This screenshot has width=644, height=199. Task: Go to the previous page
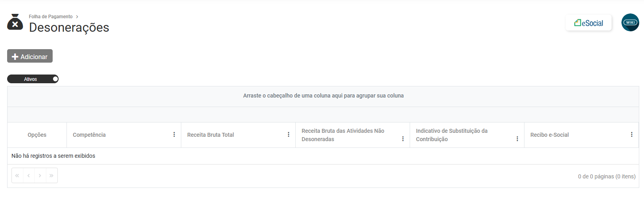pos(28,176)
